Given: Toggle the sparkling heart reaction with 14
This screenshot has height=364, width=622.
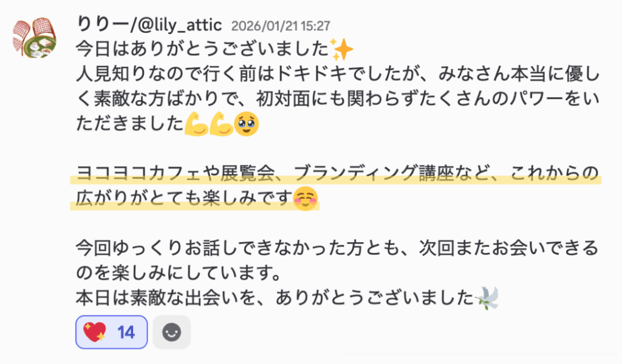Looking at the screenshot, I should point(112,332).
